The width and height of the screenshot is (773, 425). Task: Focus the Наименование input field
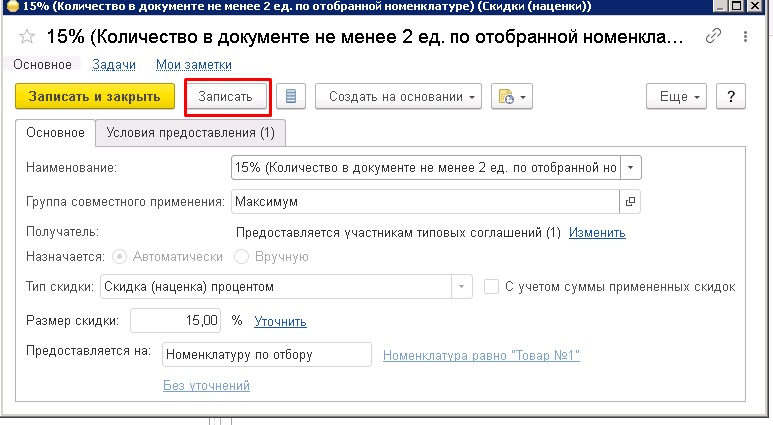[x=425, y=168]
